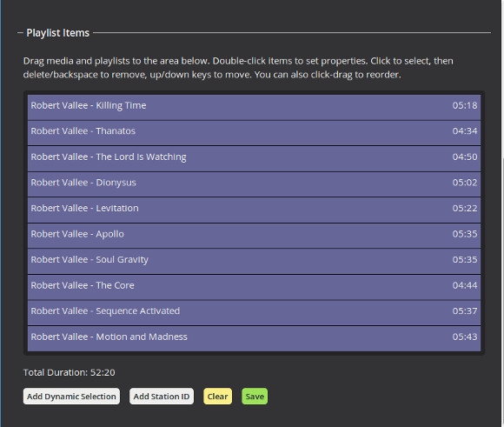Select The Lord Is Watching track
This screenshot has width=504, height=427.
point(254,158)
